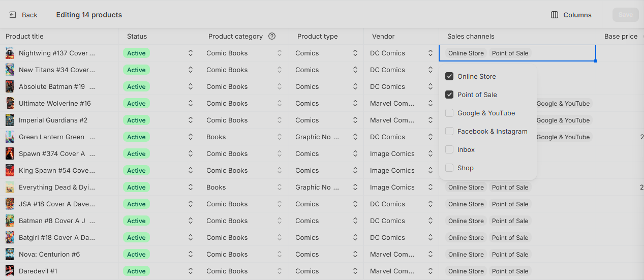Click Sales channels cell for Nova: Centurion #6
This screenshot has height=280, width=644.
tap(517, 254)
